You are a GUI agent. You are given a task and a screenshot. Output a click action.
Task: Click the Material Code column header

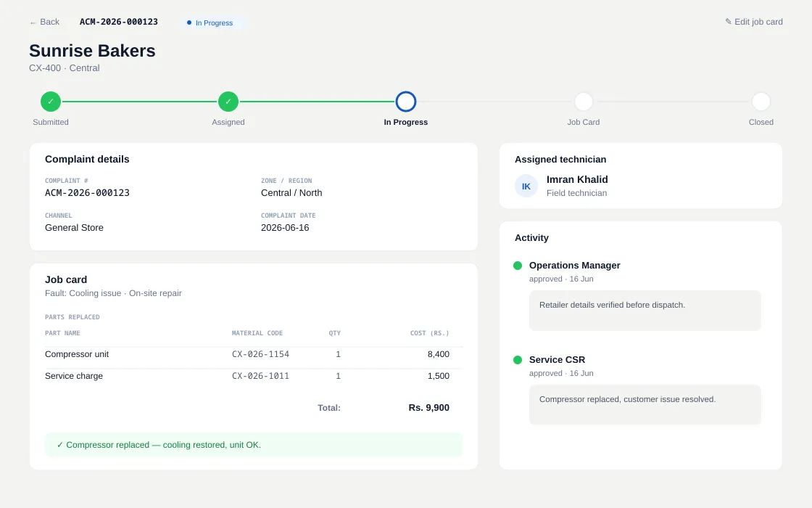[x=257, y=333]
